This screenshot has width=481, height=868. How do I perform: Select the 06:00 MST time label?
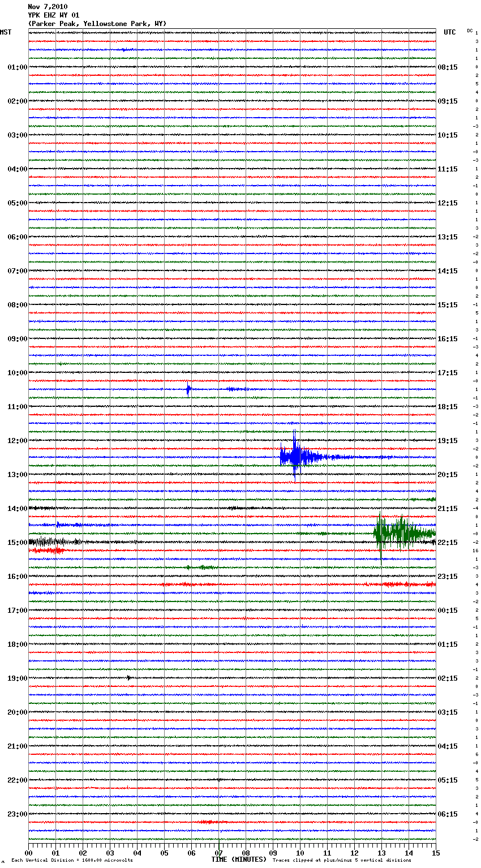pos(18,237)
